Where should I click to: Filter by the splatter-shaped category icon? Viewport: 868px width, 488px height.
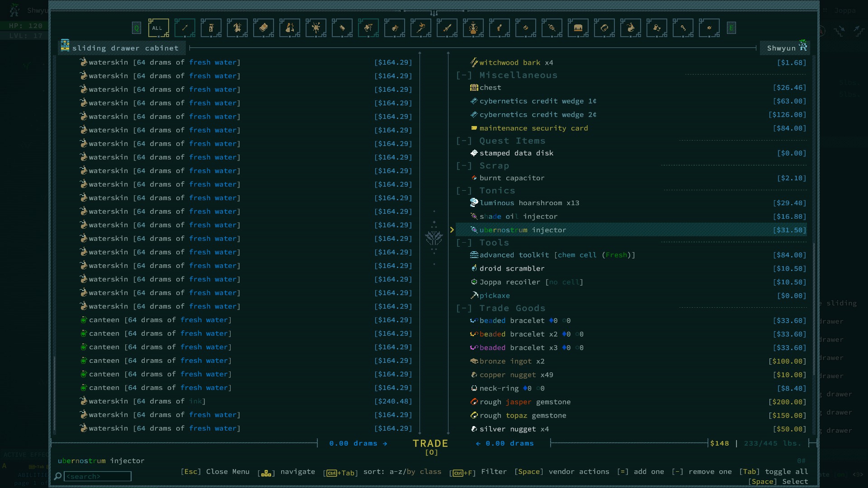(x=316, y=28)
